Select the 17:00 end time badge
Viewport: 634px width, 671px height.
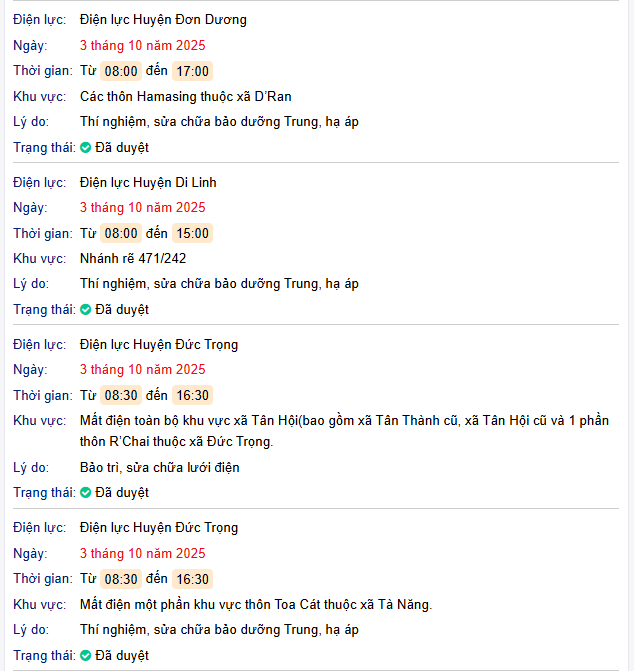(192, 71)
